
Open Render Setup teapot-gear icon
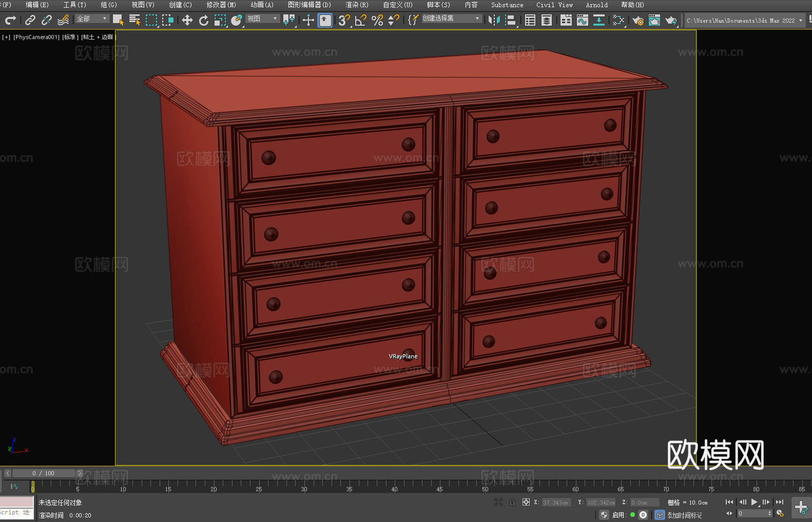tap(638, 20)
